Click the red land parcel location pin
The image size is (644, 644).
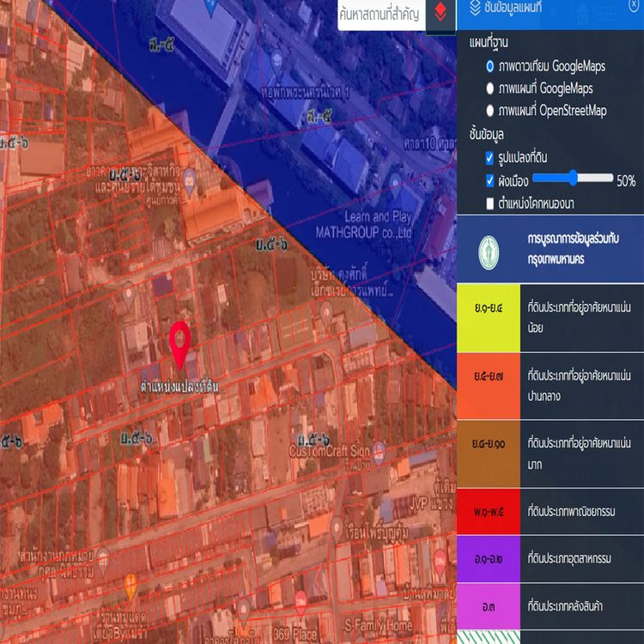pyautogui.click(x=179, y=345)
